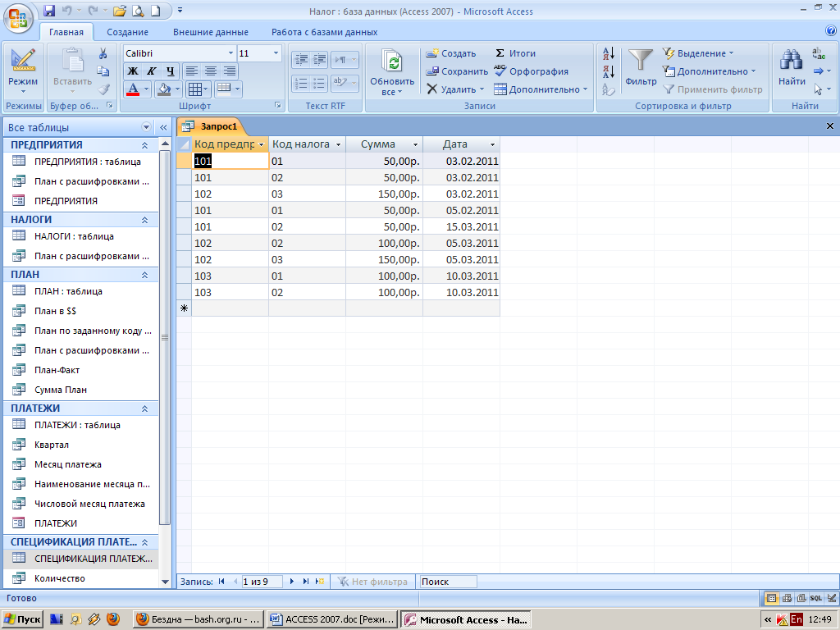The image size is (840, 630).
Task: Open ПЛАН : таблица in navigation pane
Action: point(68,291)
